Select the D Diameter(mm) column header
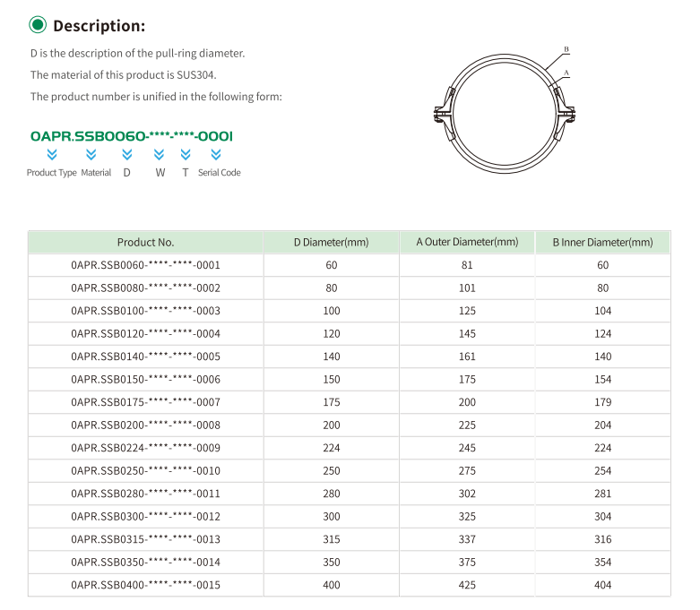The image size is (700, 610). coord(331,242)
